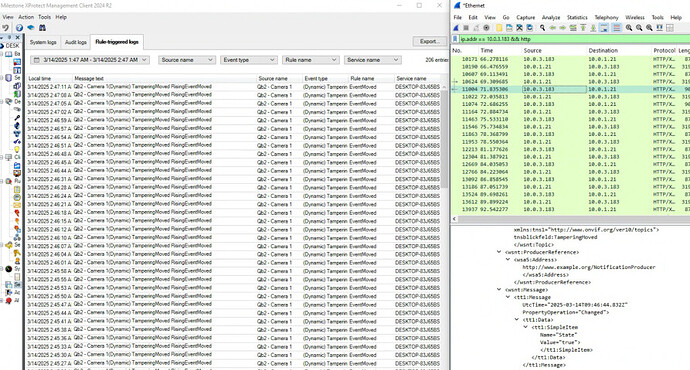Select Wireshark packet number 10171
Screen dimensions: 690x370
click(x=570, y=59)
